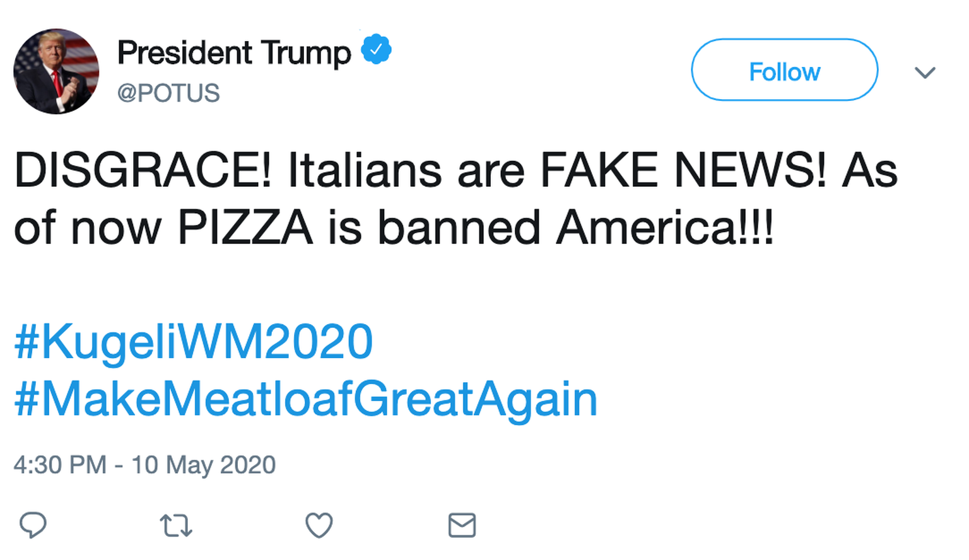Open the President Trump display name link
The width and height of the screenshot is (969, 560).
pyautogui.click(x=234, y=52)
